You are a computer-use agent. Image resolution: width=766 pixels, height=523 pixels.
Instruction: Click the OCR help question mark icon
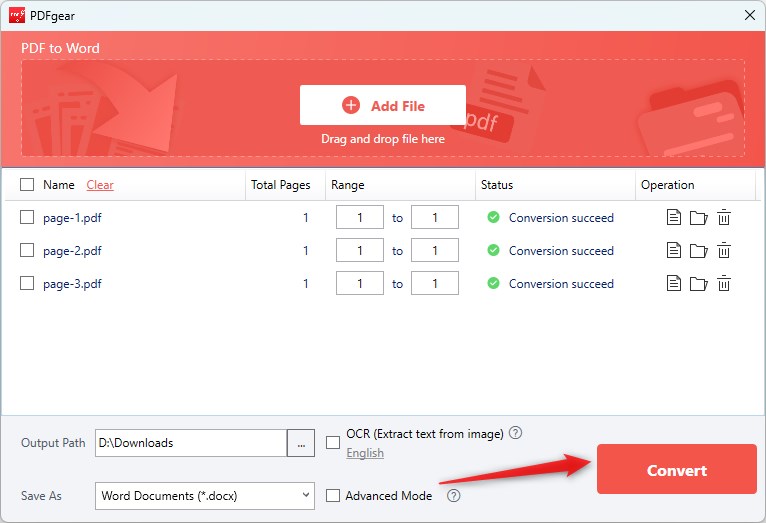coord(515,433)
